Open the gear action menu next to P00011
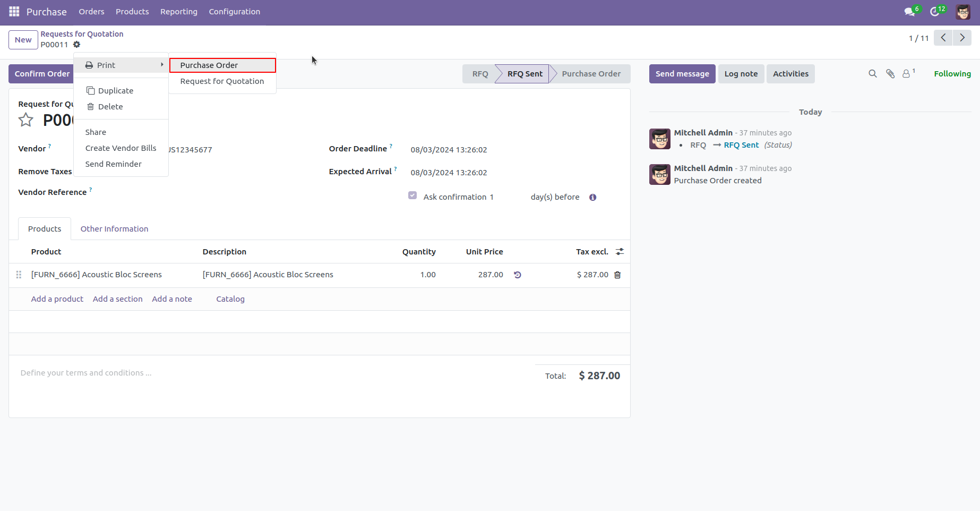The width and height of the screenshot is (980, 511). (77, 45)
